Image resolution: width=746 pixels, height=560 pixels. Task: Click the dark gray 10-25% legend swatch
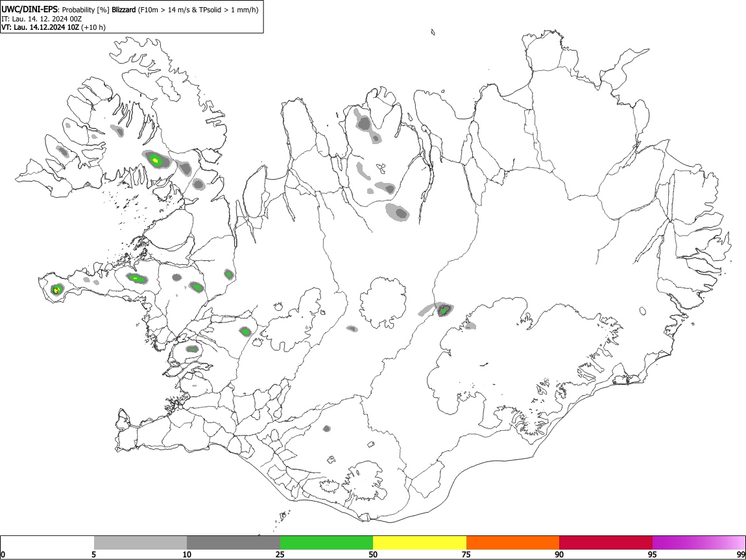point(234,542)
